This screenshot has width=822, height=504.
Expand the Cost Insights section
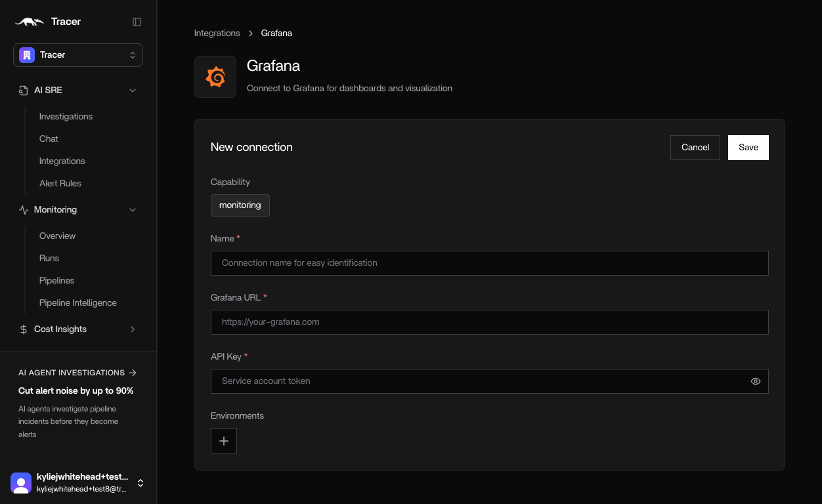click(x=133, y=329)
